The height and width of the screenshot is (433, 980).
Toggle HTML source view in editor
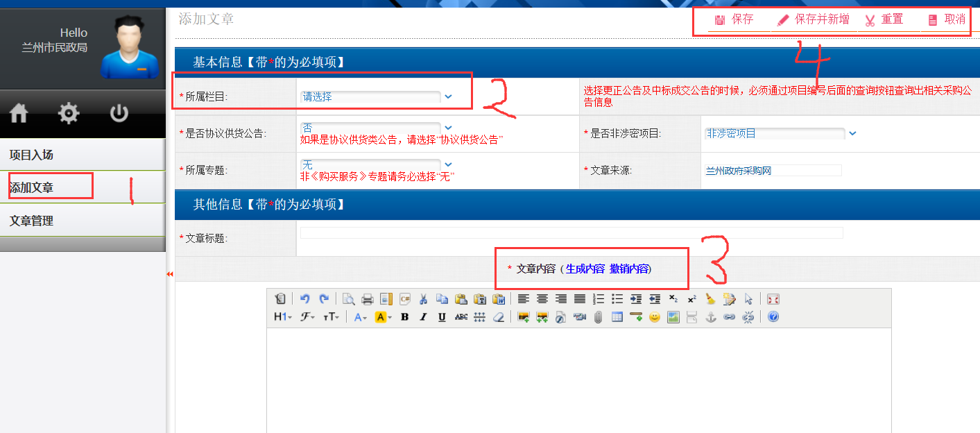(280, 299)
